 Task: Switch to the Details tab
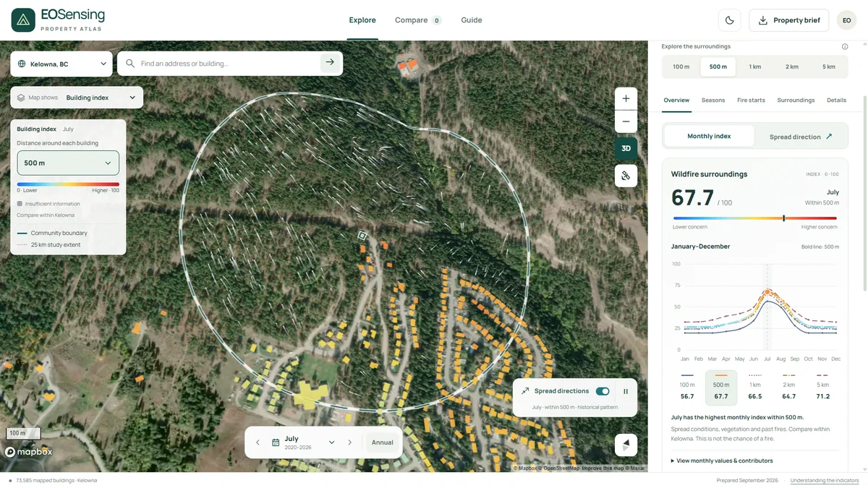point(836,100)
